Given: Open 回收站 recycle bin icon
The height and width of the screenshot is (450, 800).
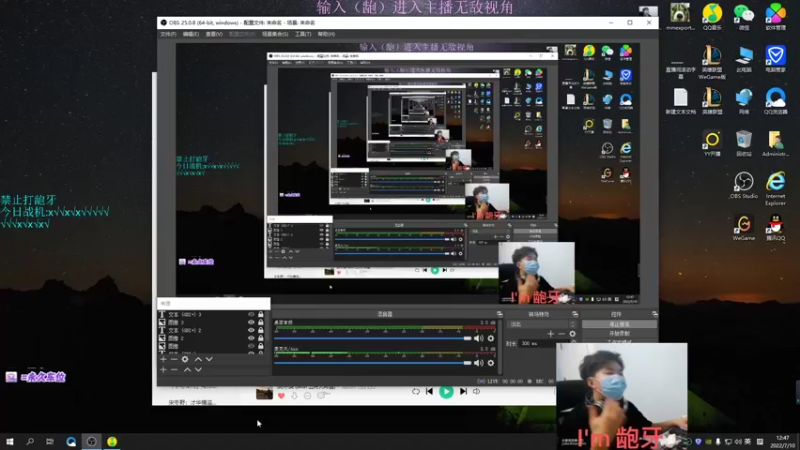Looking at the screenshot, I should (x=743, y=143).
